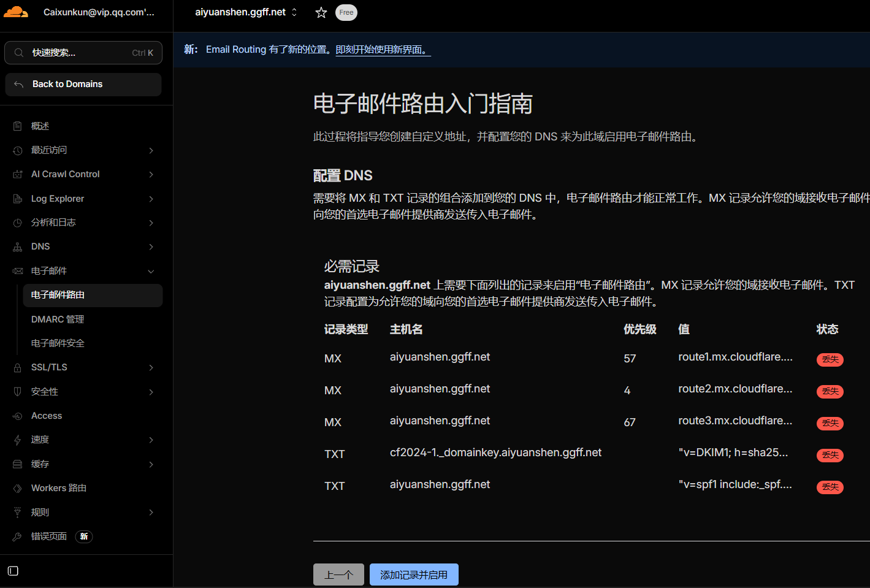Click the Cloudflare logo
This screenshot has height=588, width=870.
(x=15, y=11)
